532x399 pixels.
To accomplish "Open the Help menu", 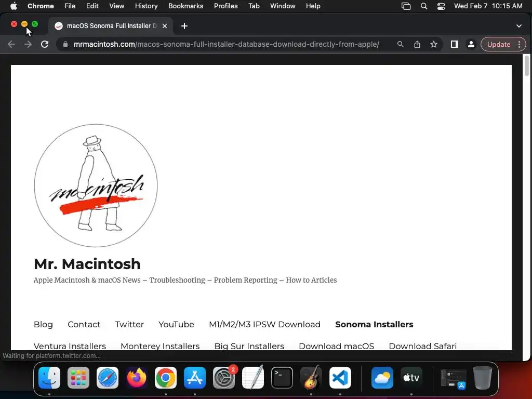I will 313,6.
